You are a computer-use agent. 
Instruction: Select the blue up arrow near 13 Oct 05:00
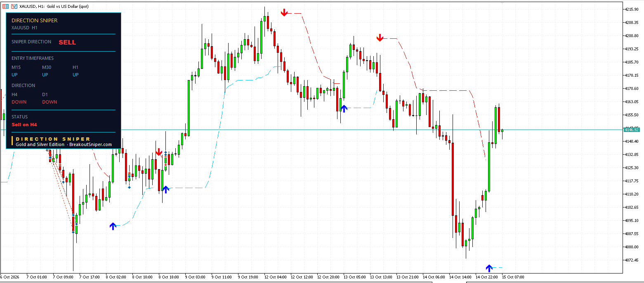tap(344, 108)
